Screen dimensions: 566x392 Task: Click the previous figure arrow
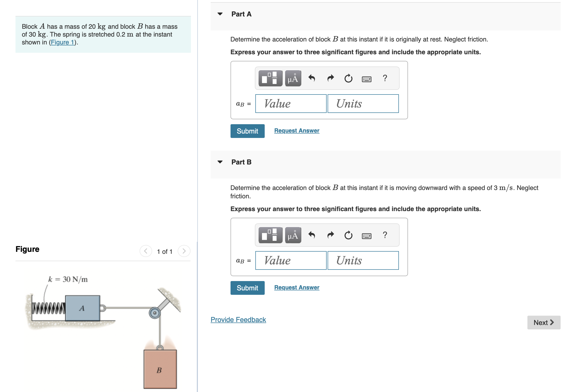(x=145, y=251)
